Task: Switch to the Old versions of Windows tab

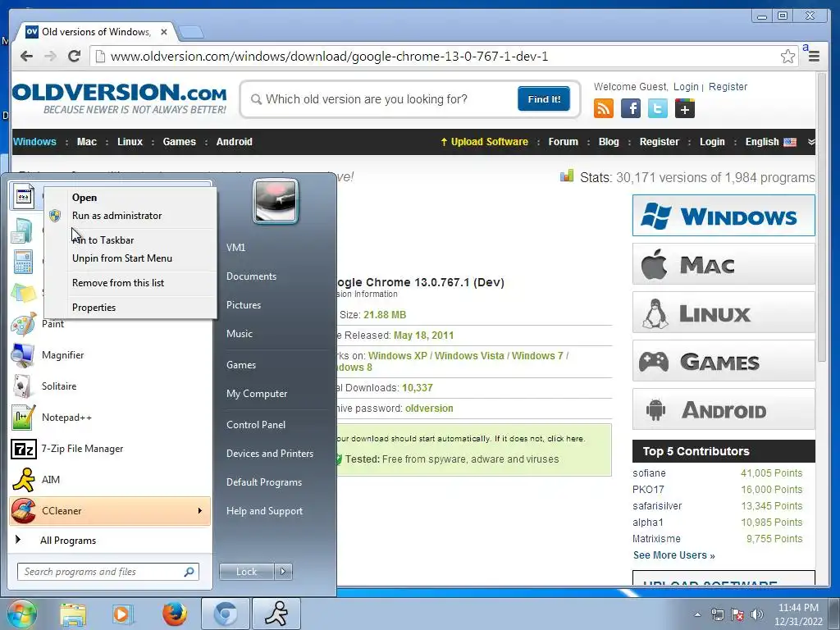Action: pos(97,32)
